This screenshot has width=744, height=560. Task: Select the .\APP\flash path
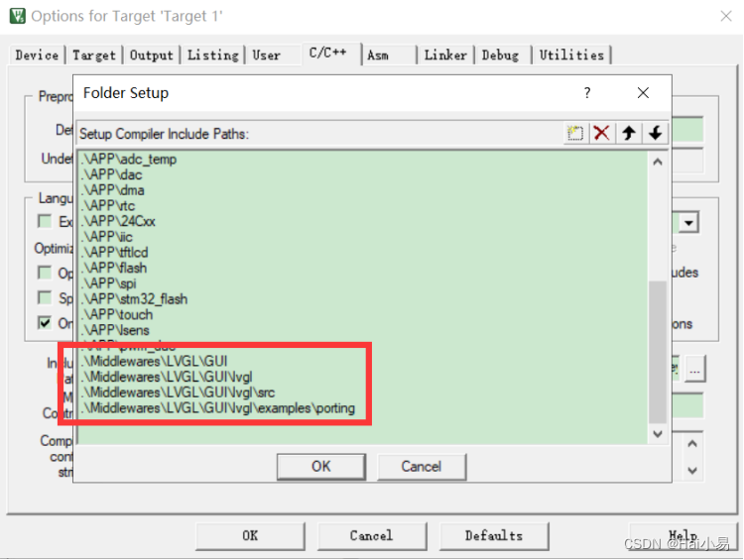point(114,268)
